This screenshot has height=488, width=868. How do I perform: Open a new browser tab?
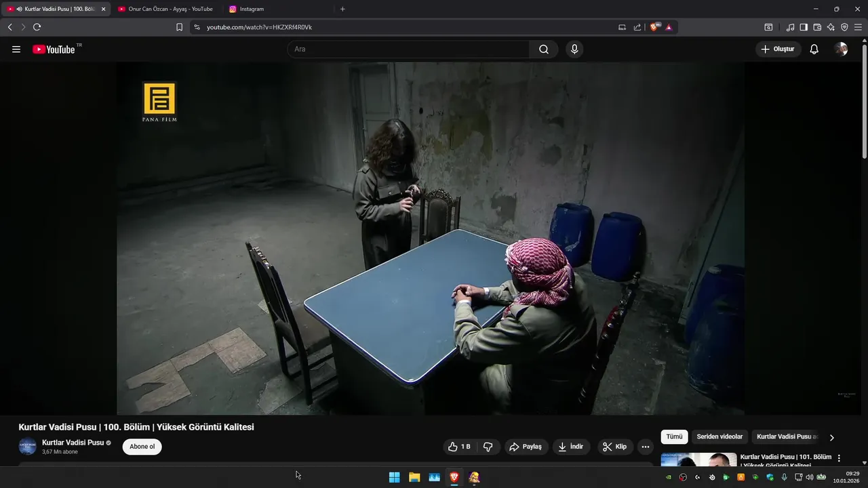342,9
